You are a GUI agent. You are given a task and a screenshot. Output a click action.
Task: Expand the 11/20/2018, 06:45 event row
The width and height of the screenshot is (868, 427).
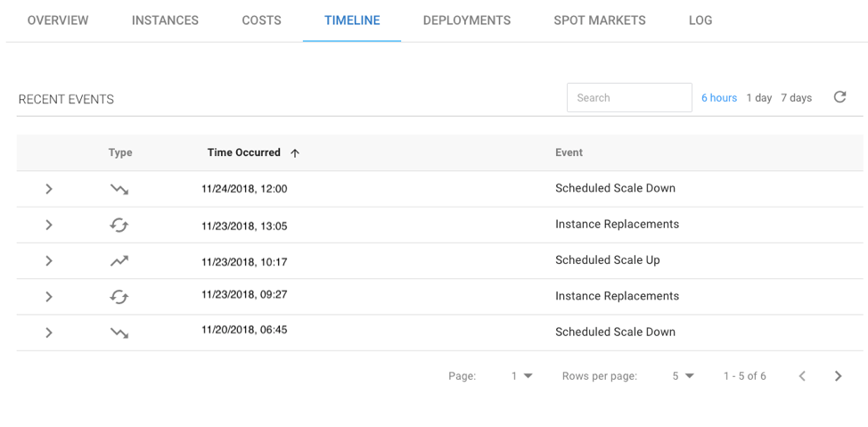coord(49,333)
